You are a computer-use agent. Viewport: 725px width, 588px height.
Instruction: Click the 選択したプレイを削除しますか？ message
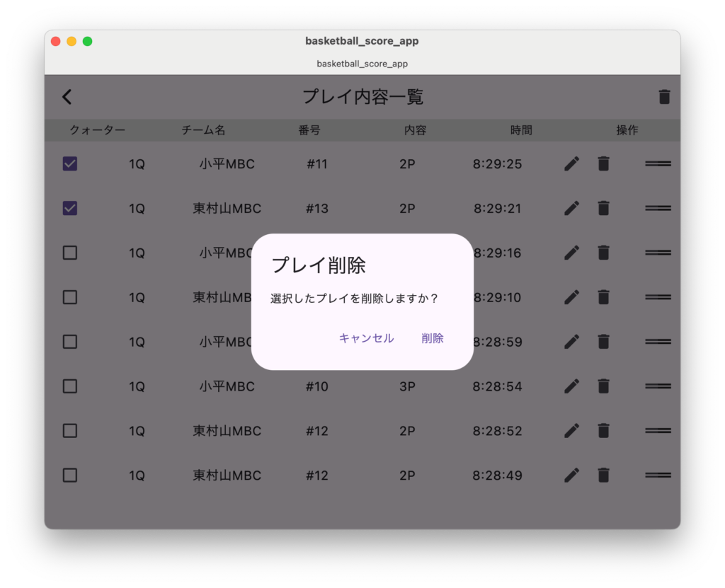(x=354, y=298)
